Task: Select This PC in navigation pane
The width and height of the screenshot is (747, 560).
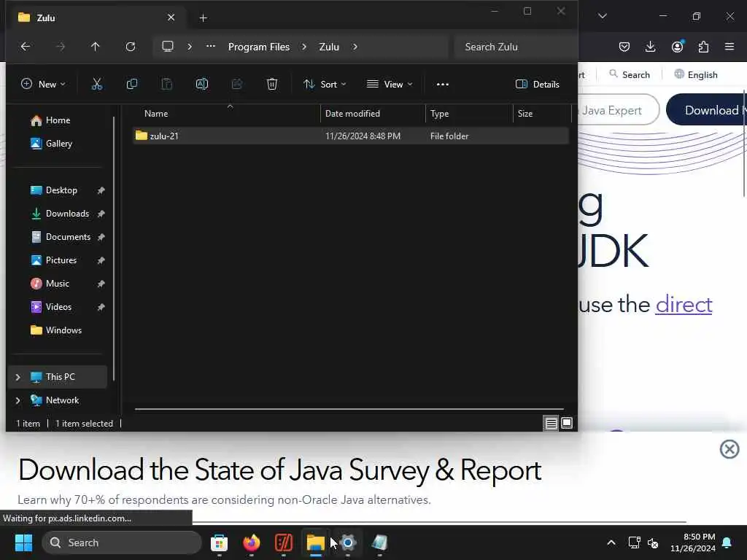Action: click(x=58, y=377)
